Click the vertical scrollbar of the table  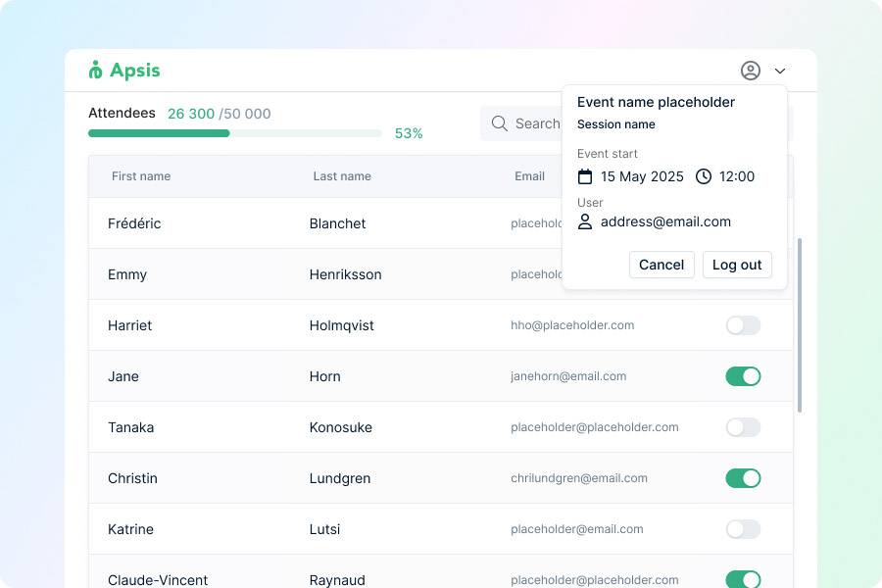coord(801,323)
